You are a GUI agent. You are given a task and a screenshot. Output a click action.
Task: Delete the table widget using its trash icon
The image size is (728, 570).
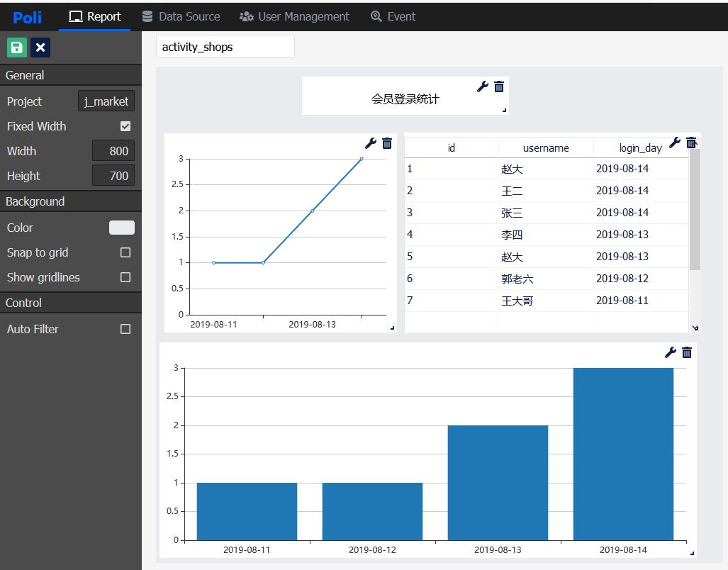(691, 142)
